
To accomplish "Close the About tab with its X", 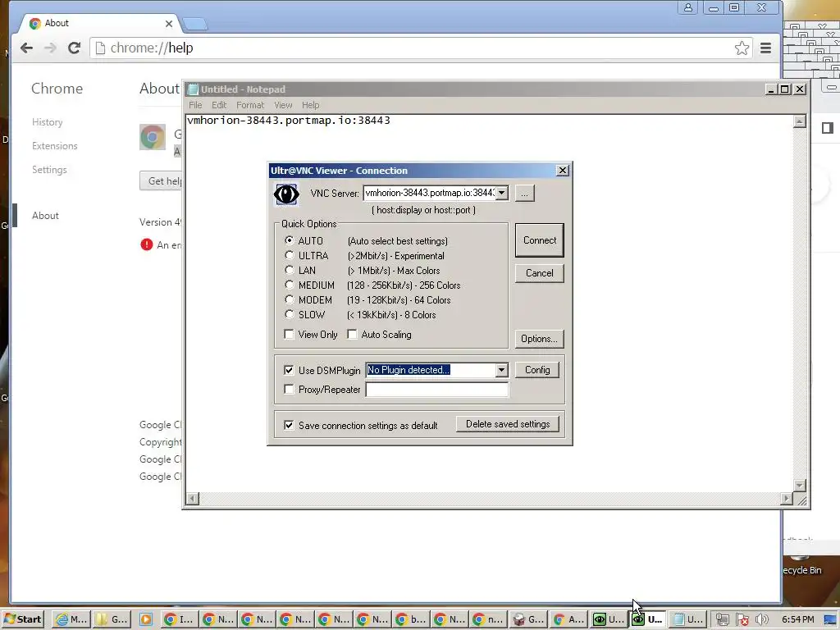I will click(x=169, y=24).
